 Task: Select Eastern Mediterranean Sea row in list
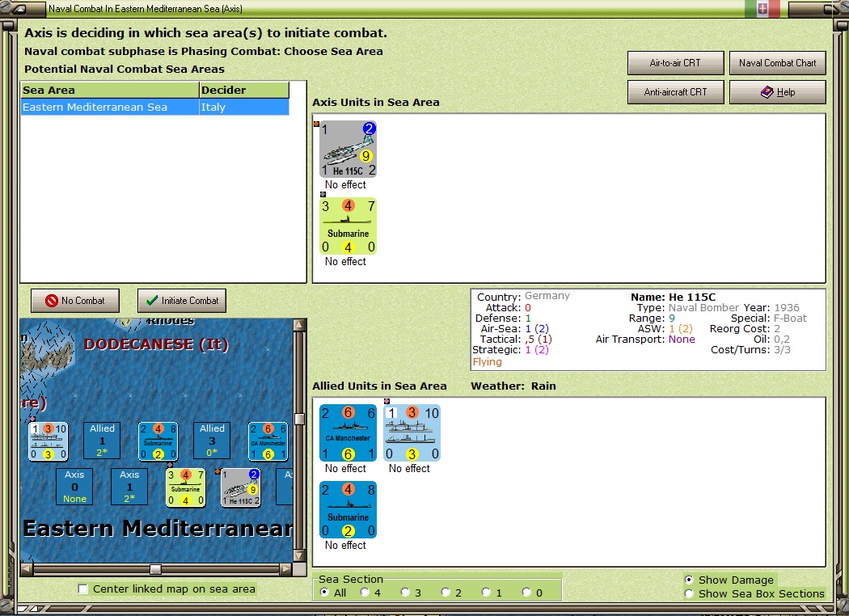tap(155, 108)
